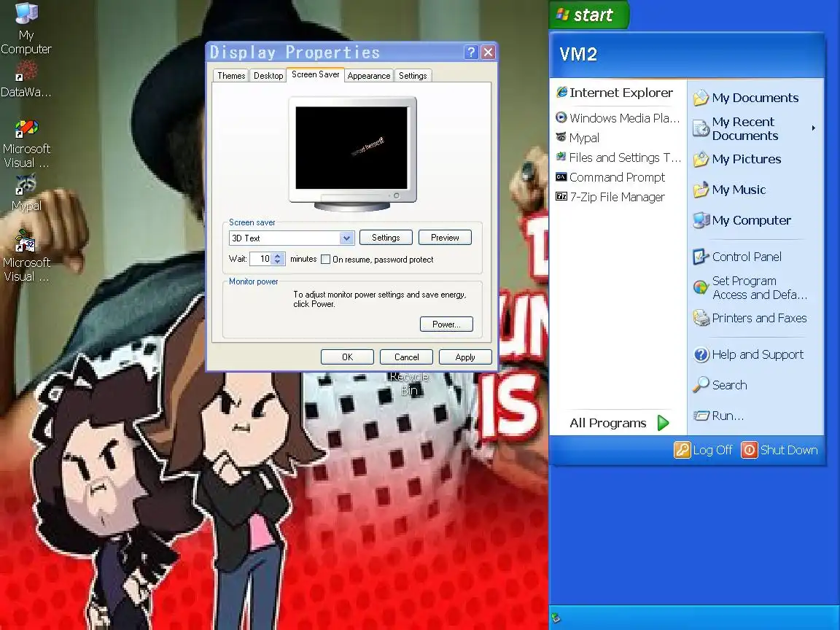The height and width of the screenshot is (630, 840).
Task: Expand All Programs menu
Action: coord(619,423)
